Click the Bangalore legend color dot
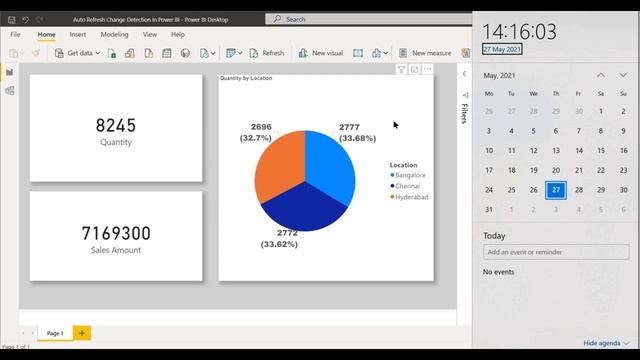Image resolution: width=640 pixels, height=360 pixels. 392,175
